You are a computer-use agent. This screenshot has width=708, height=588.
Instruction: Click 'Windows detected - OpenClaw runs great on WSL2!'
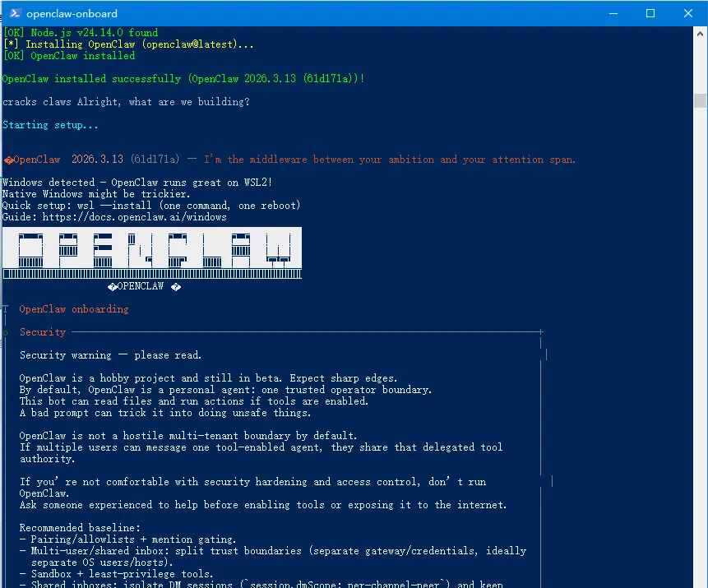[x=137, y=183]
